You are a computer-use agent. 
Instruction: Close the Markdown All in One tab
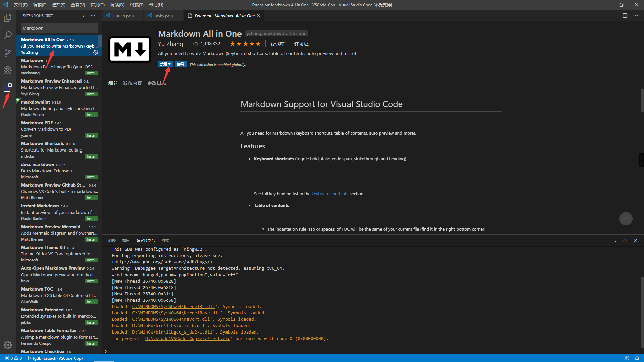point(259,16)
